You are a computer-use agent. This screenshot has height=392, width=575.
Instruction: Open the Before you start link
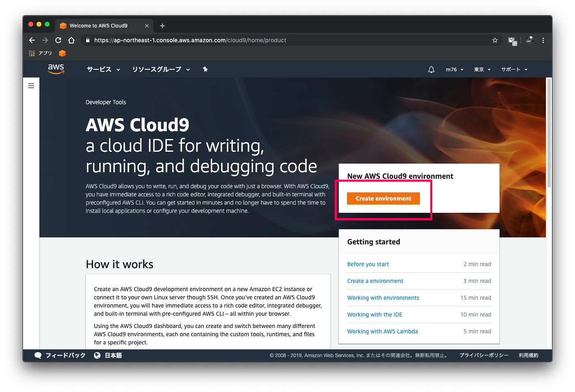click(368, 264)
